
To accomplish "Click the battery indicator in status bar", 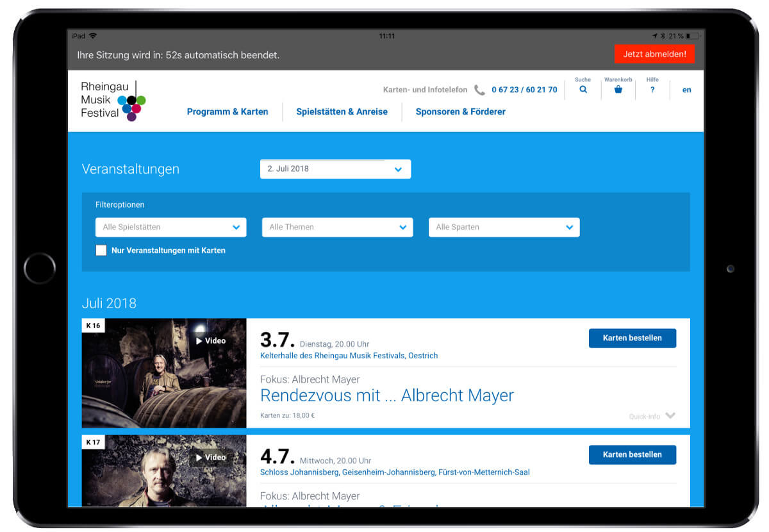I will pyautogui.click(x=692, y=36).
